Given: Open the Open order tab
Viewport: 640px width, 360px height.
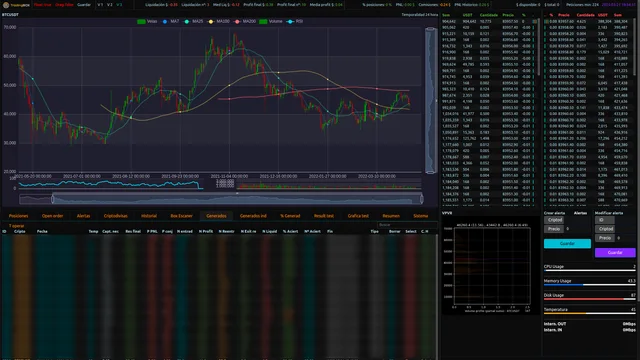Looking at the screenshot, I should coord(52,216).
